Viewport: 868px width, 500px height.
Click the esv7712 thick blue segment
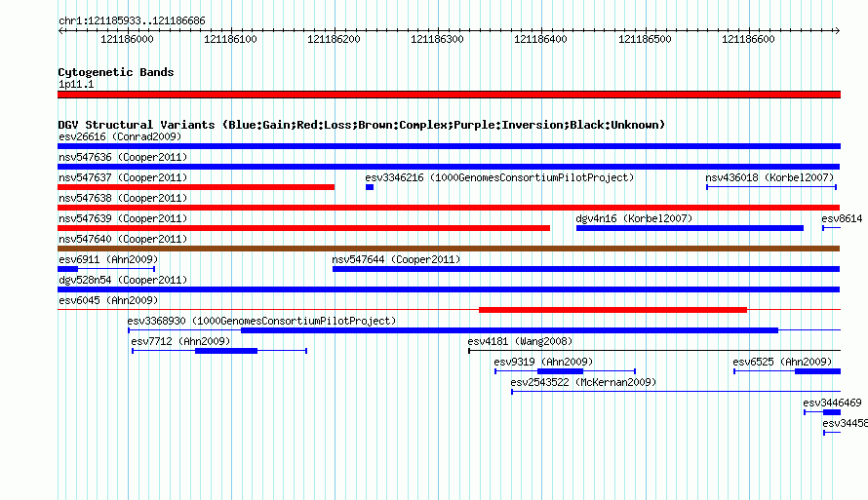226,351
